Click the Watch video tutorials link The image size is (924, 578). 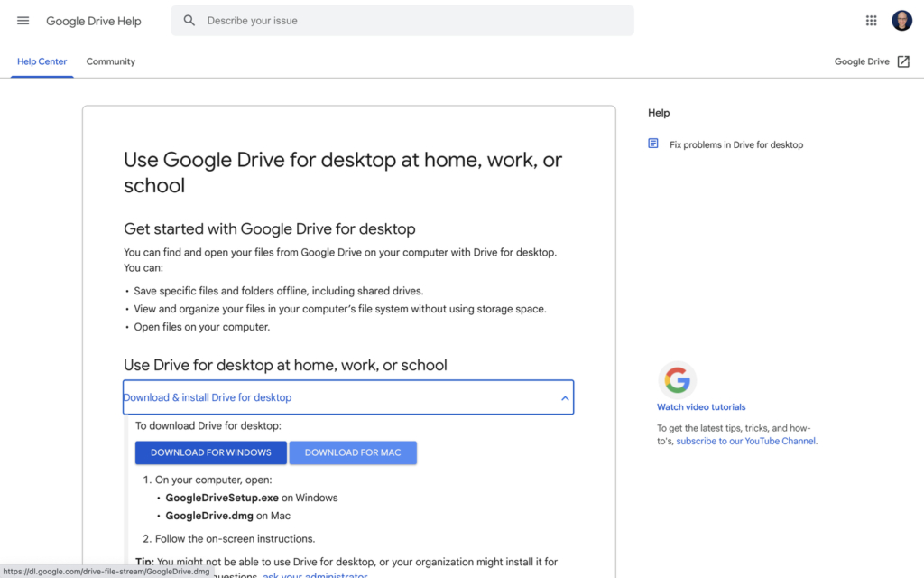701,406
